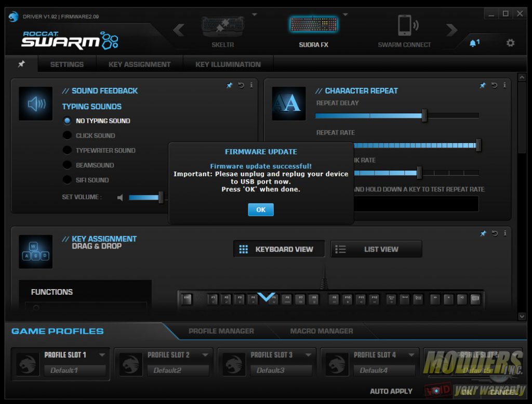Click the blue chevron above the keyboard

pos(267,297)
